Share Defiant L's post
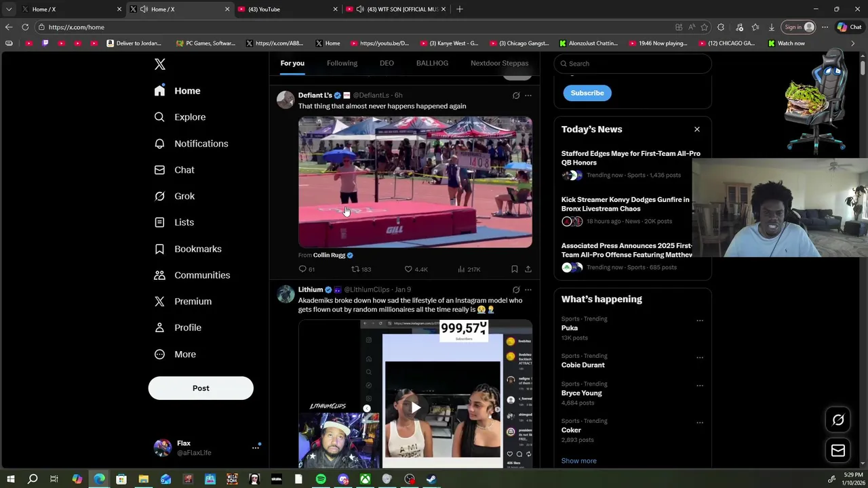868x488 pixels. pyautogui.click(x=528, y=270)
